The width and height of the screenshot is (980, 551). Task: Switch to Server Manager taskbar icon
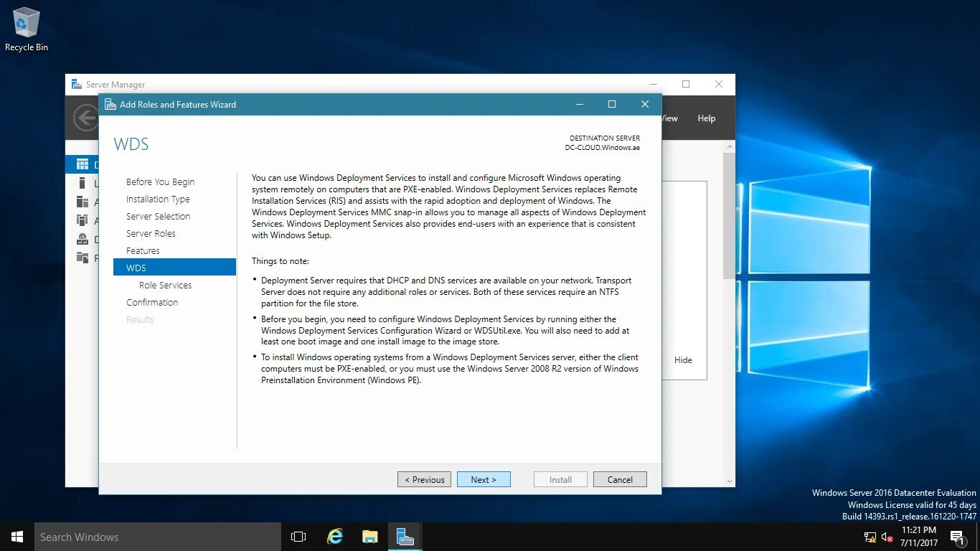tap(405, 537)
